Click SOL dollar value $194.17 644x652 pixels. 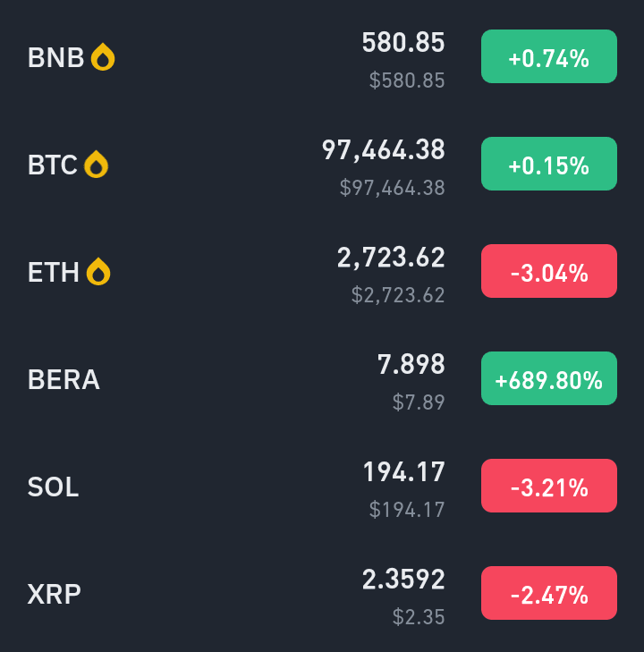pos(407,510)
